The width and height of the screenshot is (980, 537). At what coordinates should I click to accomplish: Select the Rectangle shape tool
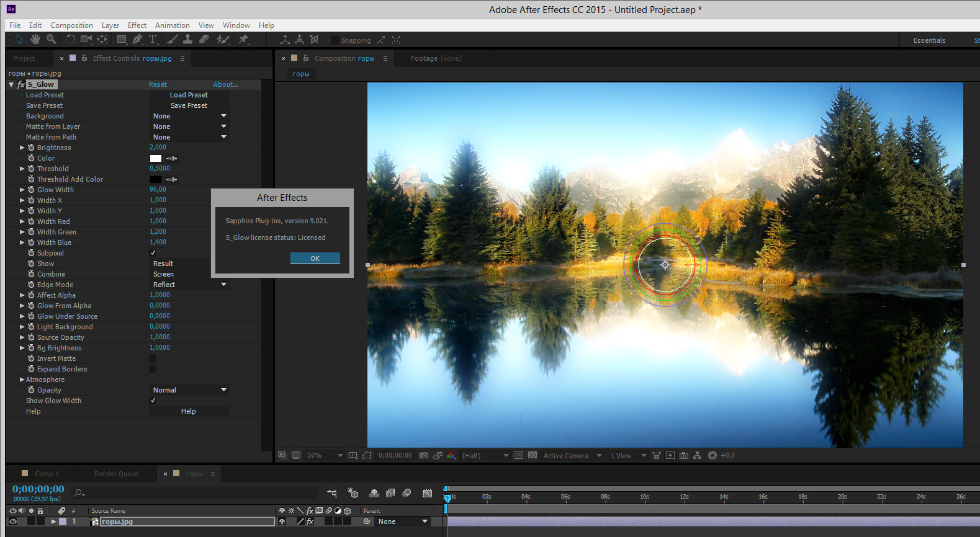click(122, 40)
